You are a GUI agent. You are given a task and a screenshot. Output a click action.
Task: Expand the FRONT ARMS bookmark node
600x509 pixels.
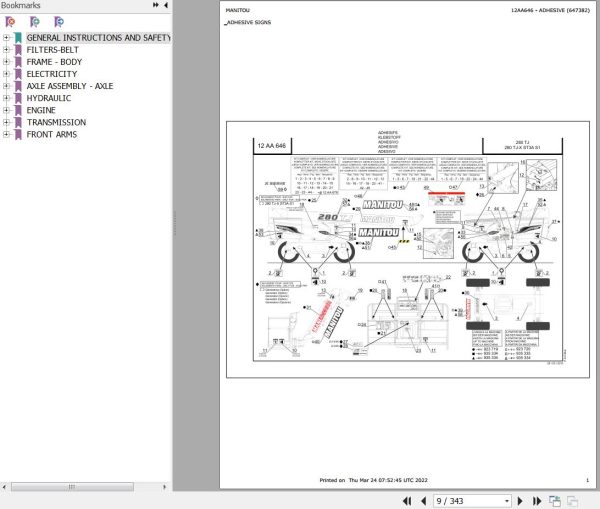6,134
